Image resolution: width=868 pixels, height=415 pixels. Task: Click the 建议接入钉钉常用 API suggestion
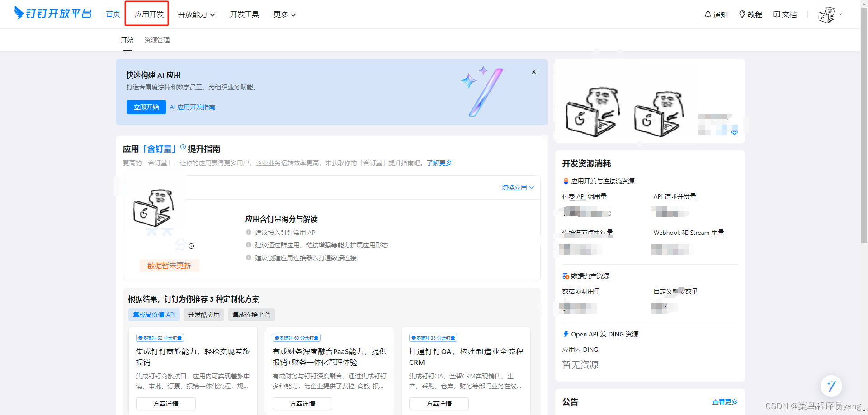(x=286, y=233)
